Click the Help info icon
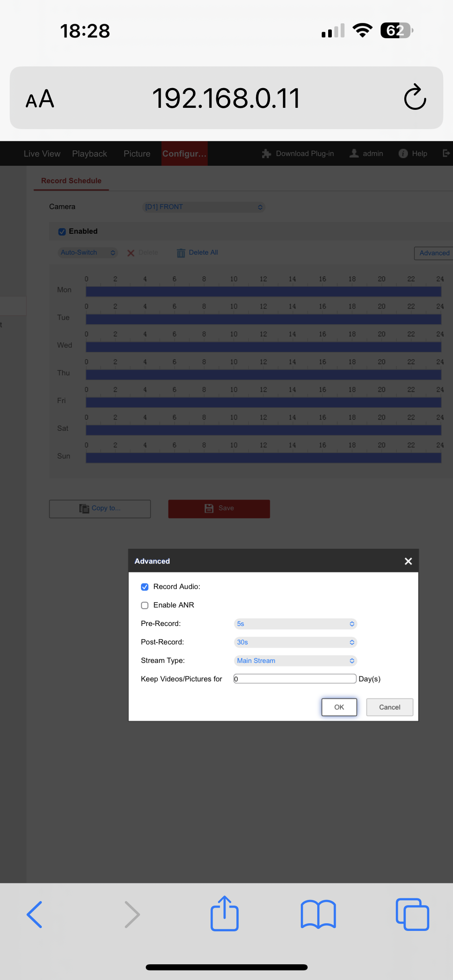Image resolution: width=453 pixels, height=980 pixels. point(403,153)
